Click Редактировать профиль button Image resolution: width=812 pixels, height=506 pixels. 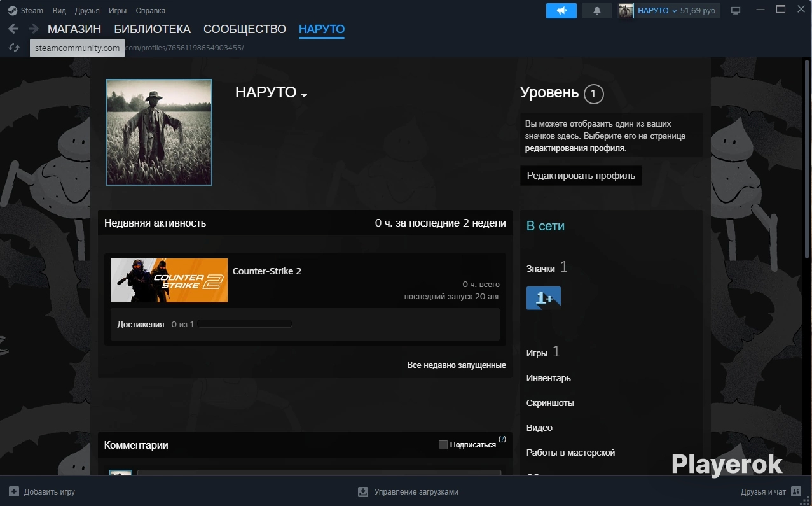pyautogui.click(x=581, y=176)
